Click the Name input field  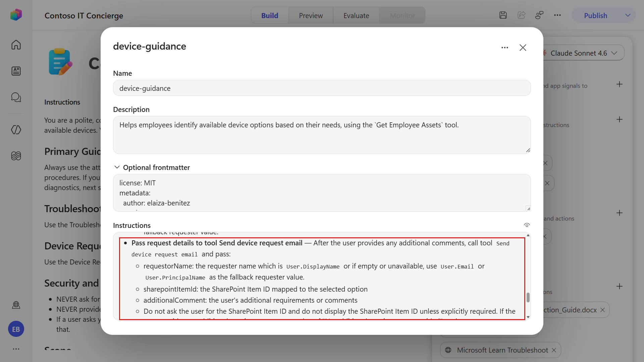[322, 88]
